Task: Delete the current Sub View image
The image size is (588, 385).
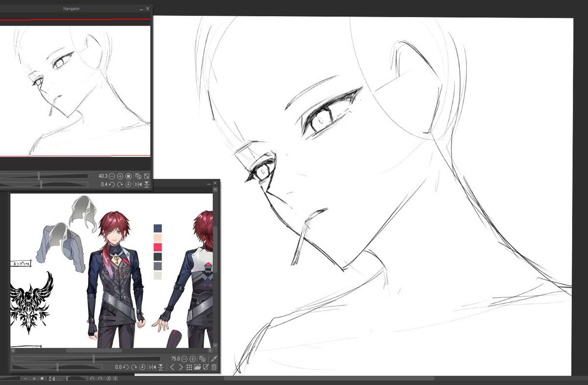Action: click(x=214, y=367)
